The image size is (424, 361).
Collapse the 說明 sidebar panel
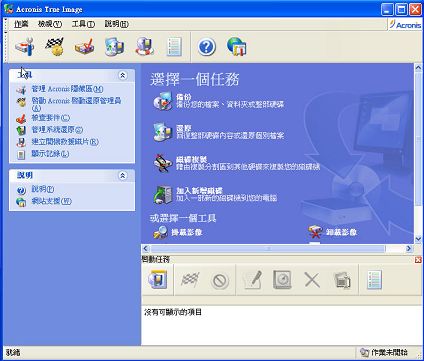pos(123,176)
